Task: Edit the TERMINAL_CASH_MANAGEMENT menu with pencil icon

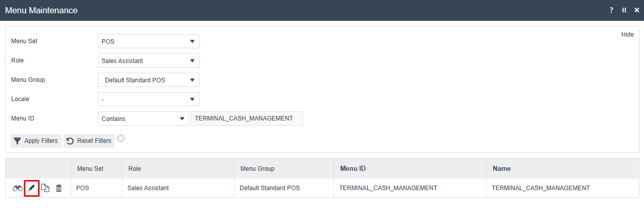Action: 31,188
